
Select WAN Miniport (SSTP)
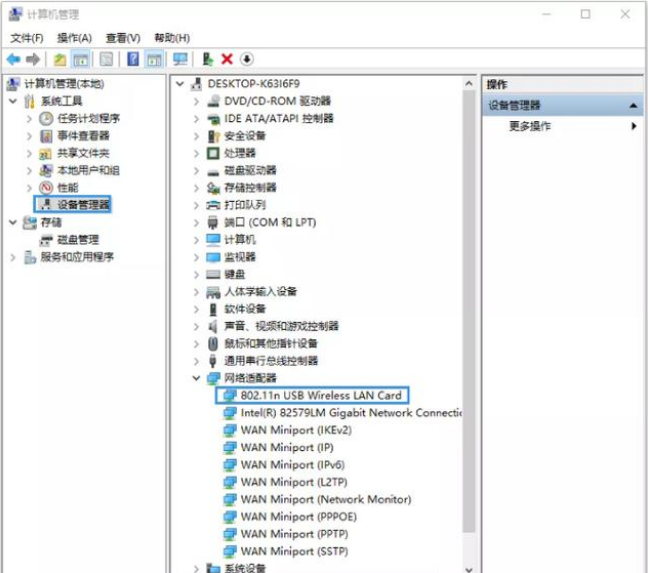294,552
